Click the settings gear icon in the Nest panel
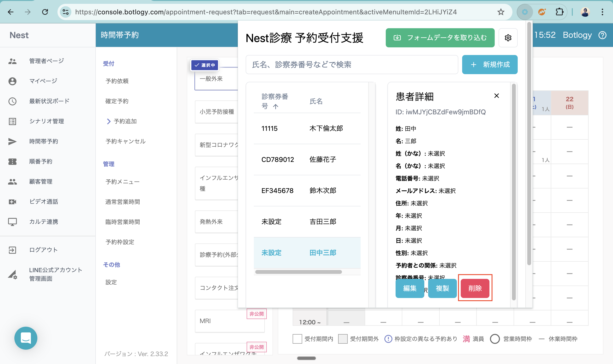 click(x=508, y=38)
